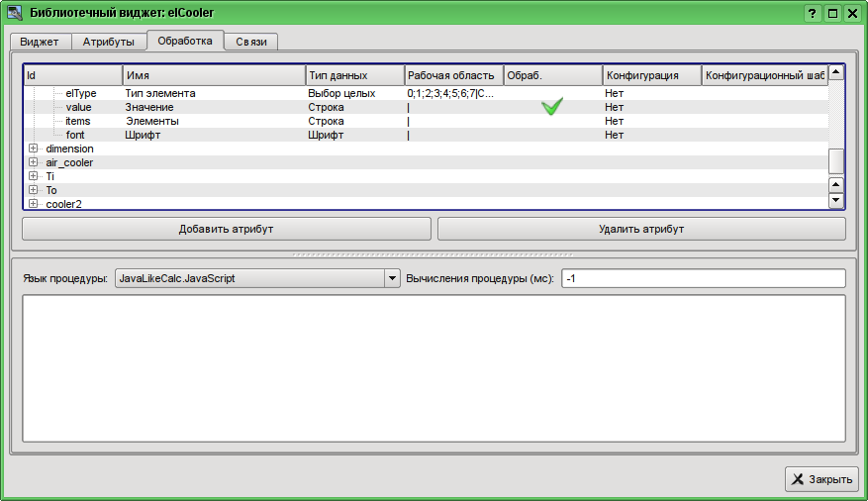The height and width of the screenshot is (501, 868).
Task: Toggle the green processing checkmark for value
Action: pyautogui.click(x=552, y=107)
